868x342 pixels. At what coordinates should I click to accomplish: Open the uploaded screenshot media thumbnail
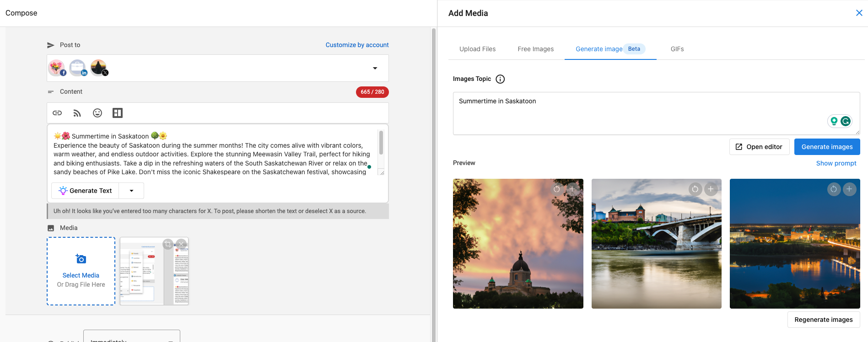(x=154, y=271)
